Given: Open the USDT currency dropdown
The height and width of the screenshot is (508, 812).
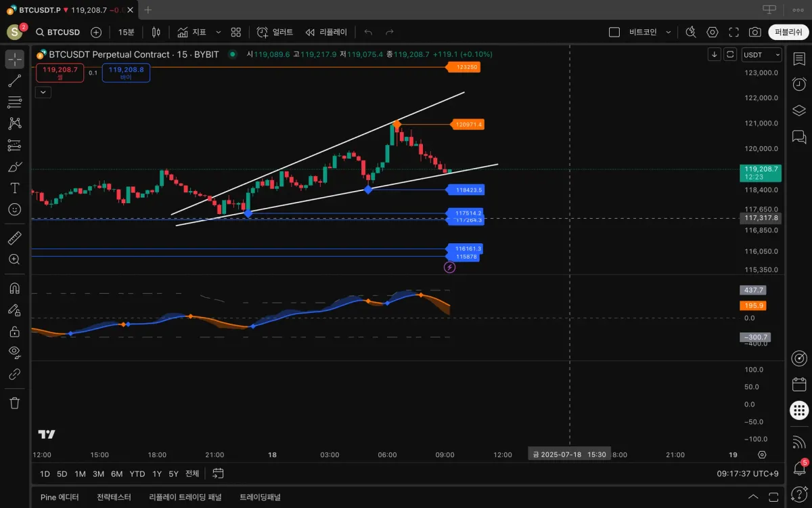Looking at the screenshot, I should 761,55.
